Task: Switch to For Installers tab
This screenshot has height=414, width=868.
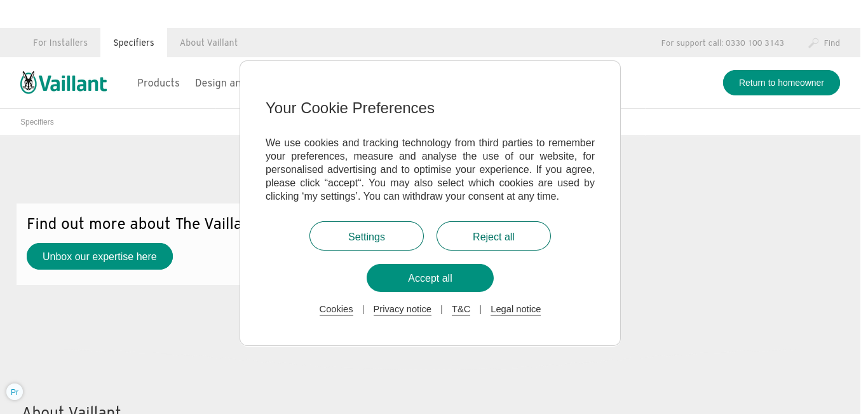Action: click(60, 43)
